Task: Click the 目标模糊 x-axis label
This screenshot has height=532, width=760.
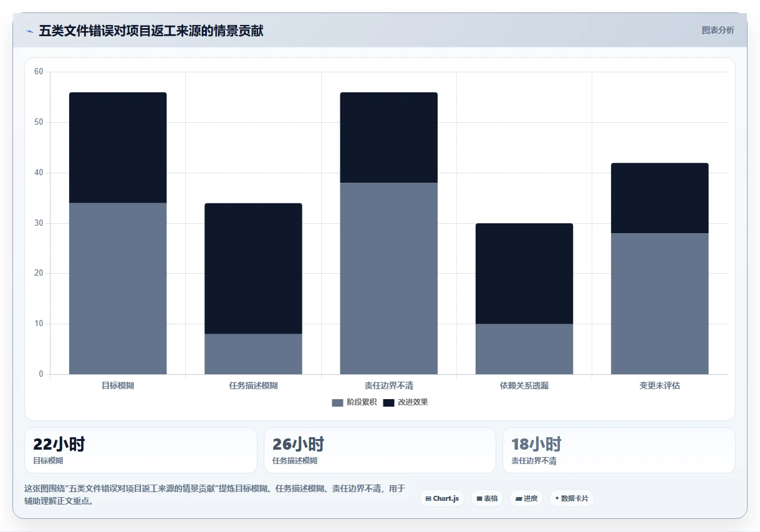Action: (118, 385)
